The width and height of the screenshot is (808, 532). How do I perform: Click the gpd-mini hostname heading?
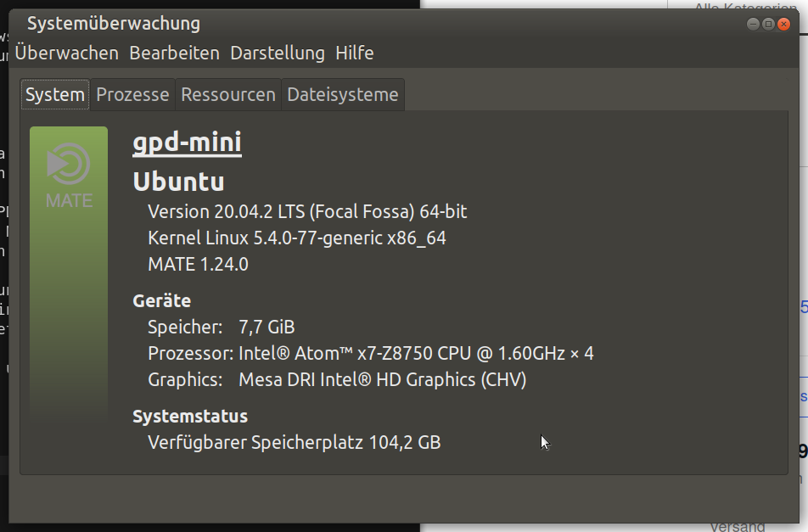tap(187, 142)
